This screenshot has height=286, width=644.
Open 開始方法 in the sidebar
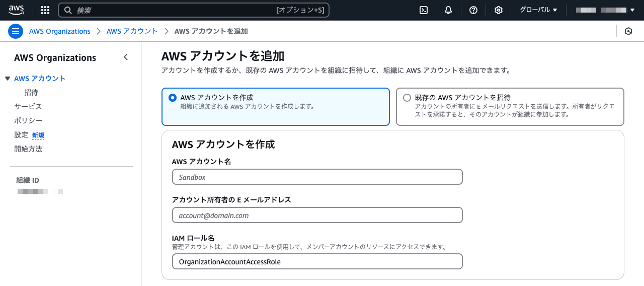coord(28,149)
